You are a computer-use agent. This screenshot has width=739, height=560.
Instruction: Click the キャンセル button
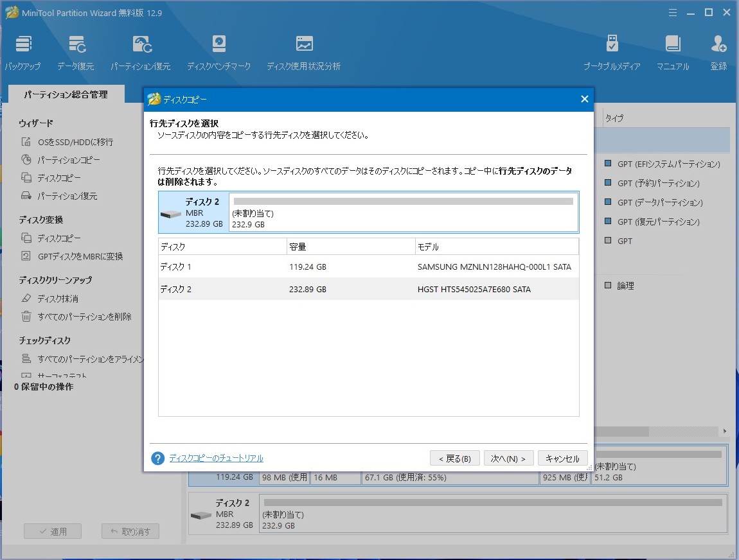tap(562, 459)
